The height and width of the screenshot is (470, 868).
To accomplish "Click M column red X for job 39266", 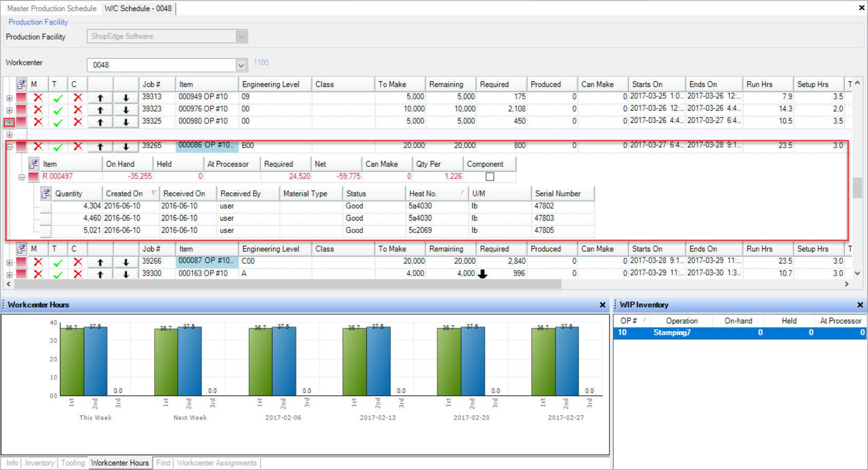I will tap(38, 262).
